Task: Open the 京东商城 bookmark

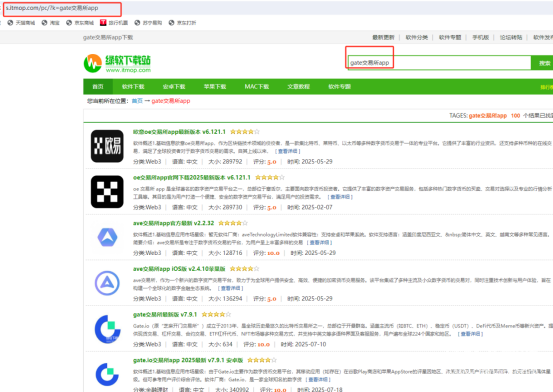Action: 80,23
